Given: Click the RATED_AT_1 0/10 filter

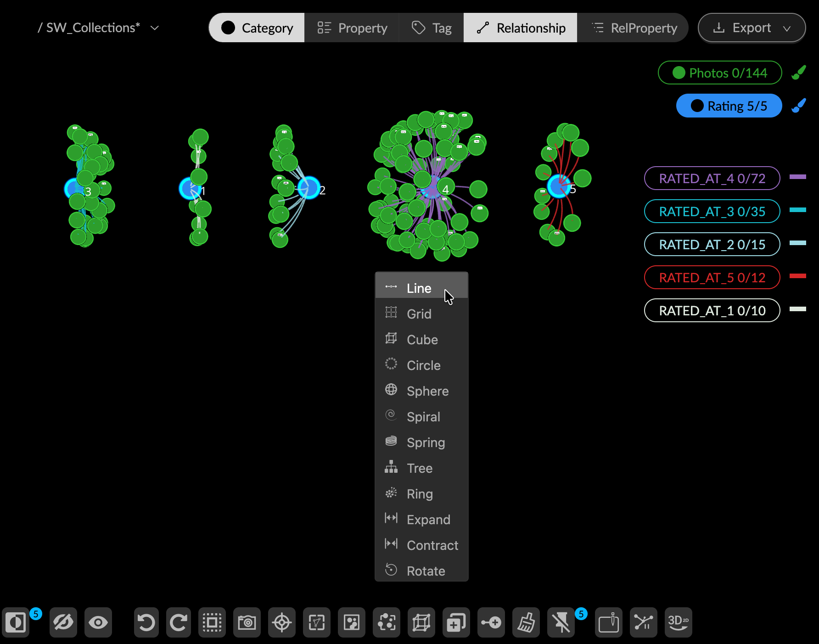Looking at the screenshot, I should pos(712,310).
